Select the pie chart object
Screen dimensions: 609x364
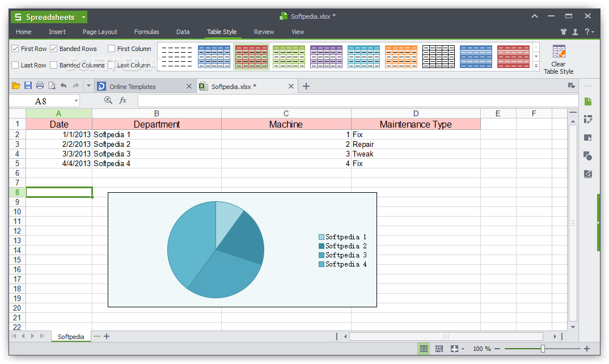[242, 250]
